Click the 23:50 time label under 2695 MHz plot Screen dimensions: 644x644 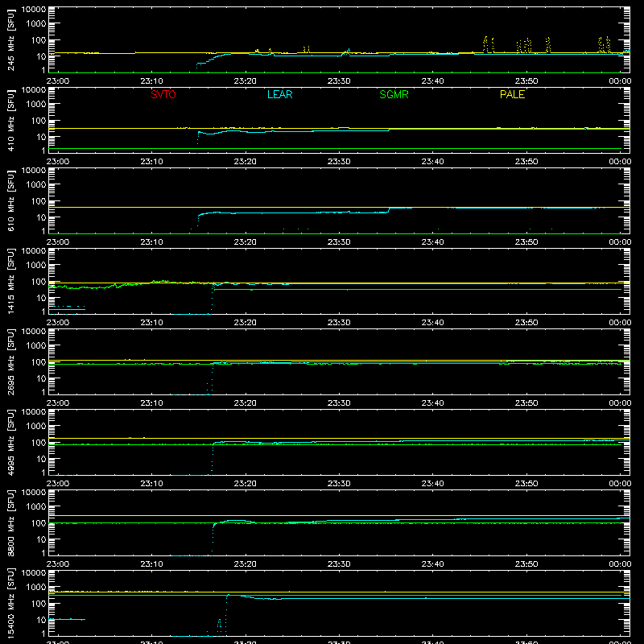526,403
